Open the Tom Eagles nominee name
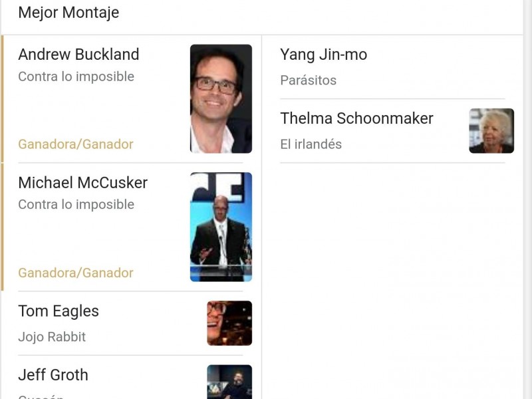Viewport: 532px width, 399px height. [59, 311]
